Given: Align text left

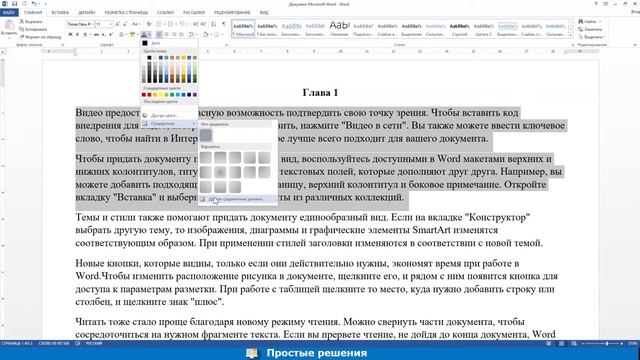Looking at the screenshot, I should pos(159,35).
